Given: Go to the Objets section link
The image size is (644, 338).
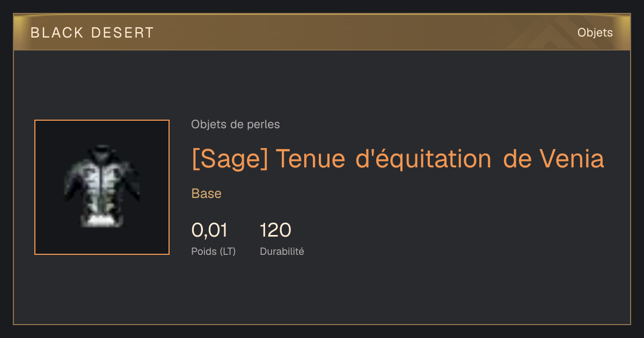Looking at the screenshot, I should tap(595, 33).
